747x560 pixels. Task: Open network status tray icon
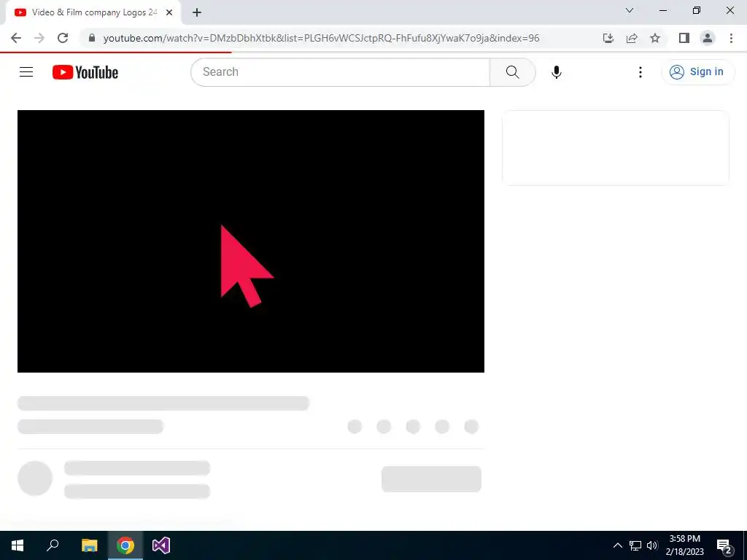[635, 545]
